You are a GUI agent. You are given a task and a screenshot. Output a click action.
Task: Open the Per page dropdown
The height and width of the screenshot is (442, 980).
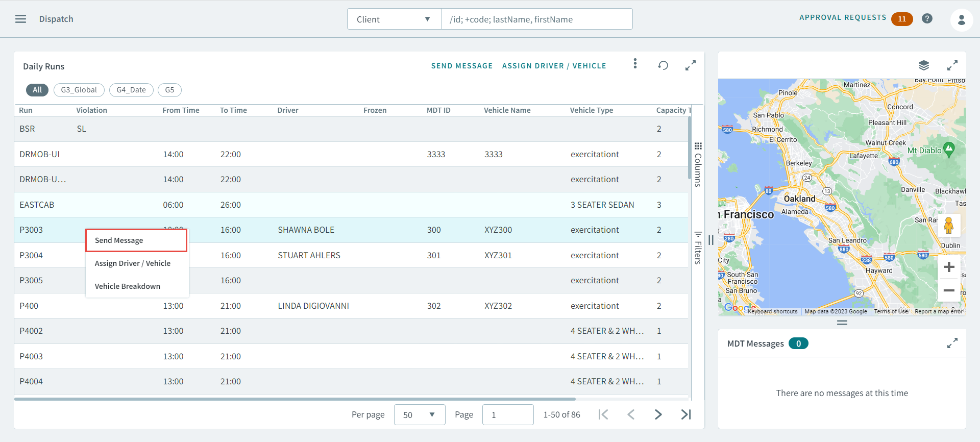click(x=419, y=415)
